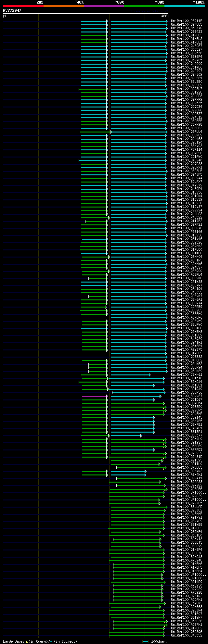Viewport: 208px width, 644px height.
Task: Click the cyan ~100% identity legend segment
Action: (x=185, y=6)
